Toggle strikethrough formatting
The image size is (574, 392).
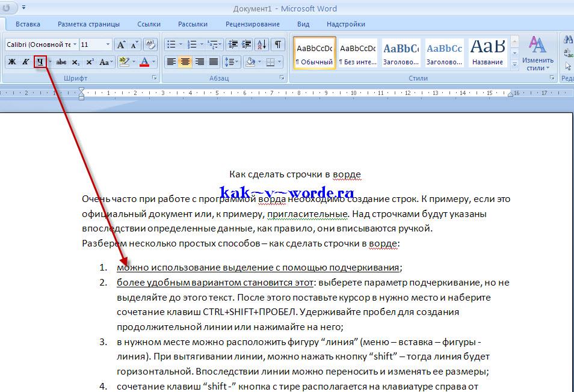[61, 62]
